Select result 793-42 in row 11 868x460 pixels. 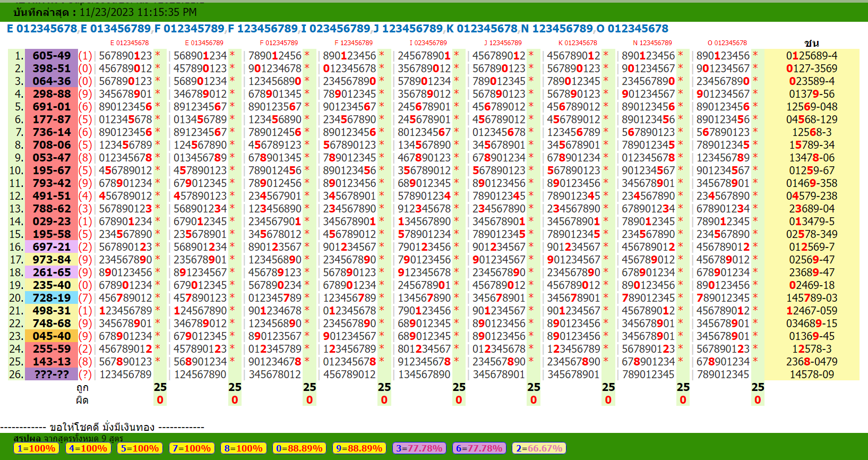(x=51, y=183)
